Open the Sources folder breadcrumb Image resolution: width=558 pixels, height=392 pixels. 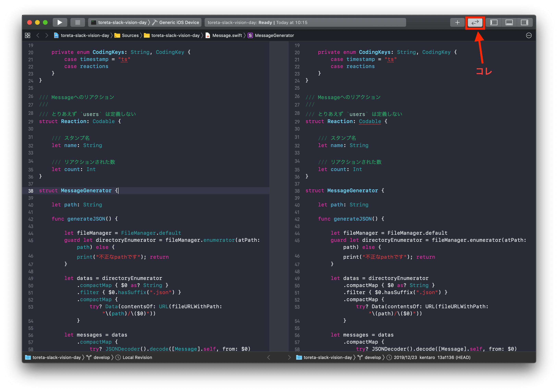(130, 35)
